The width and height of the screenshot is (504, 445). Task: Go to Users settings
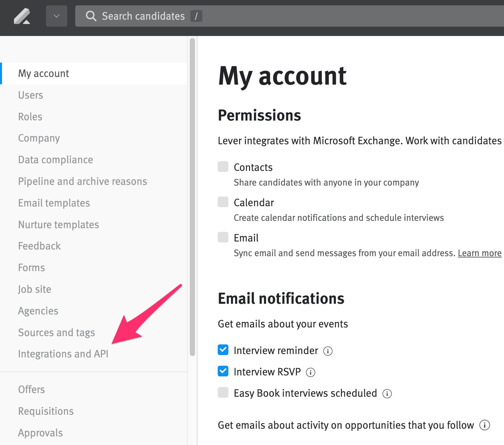click(31, 95)
